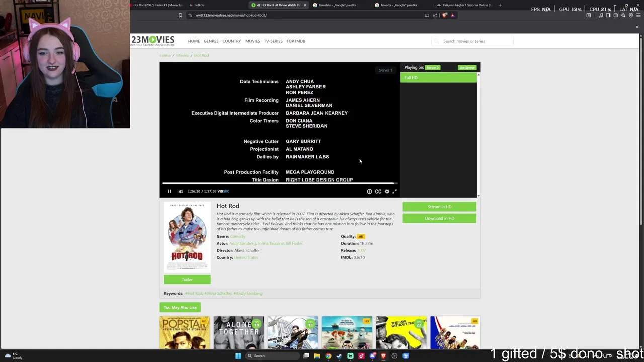Image resolution: width=644 pixels, height=362 pixels.
Task: Open weather widget showing Cloudy
Action: point(14,356)
